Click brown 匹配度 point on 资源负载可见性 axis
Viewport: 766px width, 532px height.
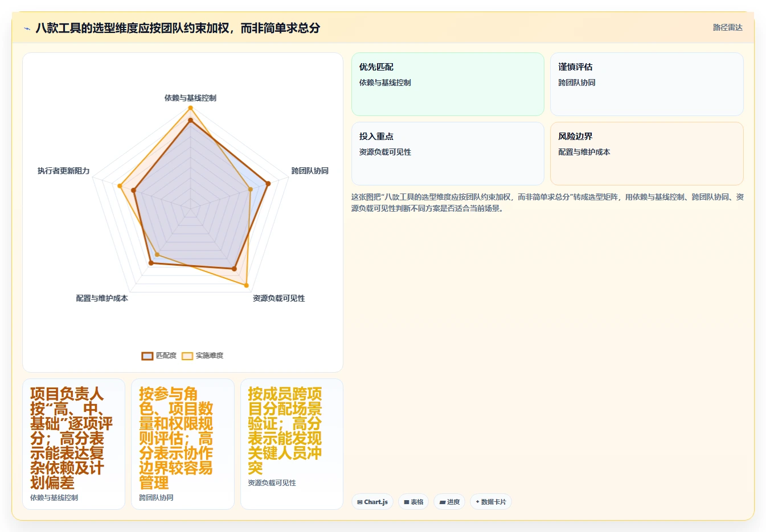234,269
